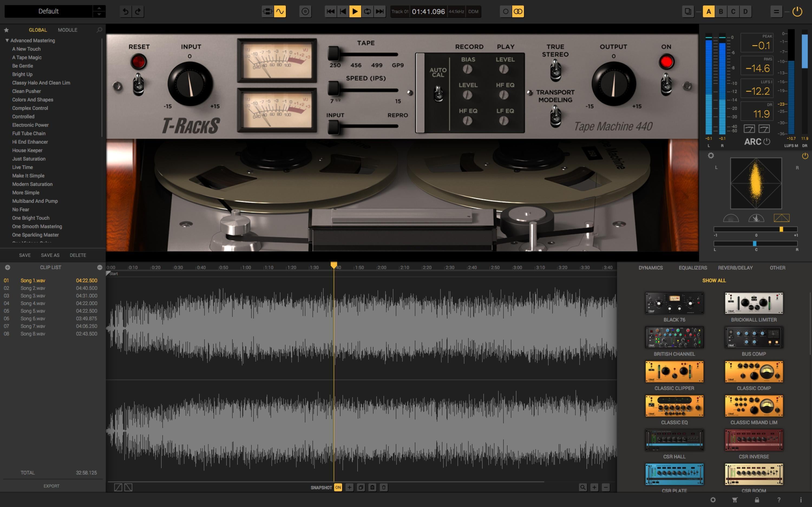
Task: Click the record icon in the top toolbar
Action: point(305,11)
